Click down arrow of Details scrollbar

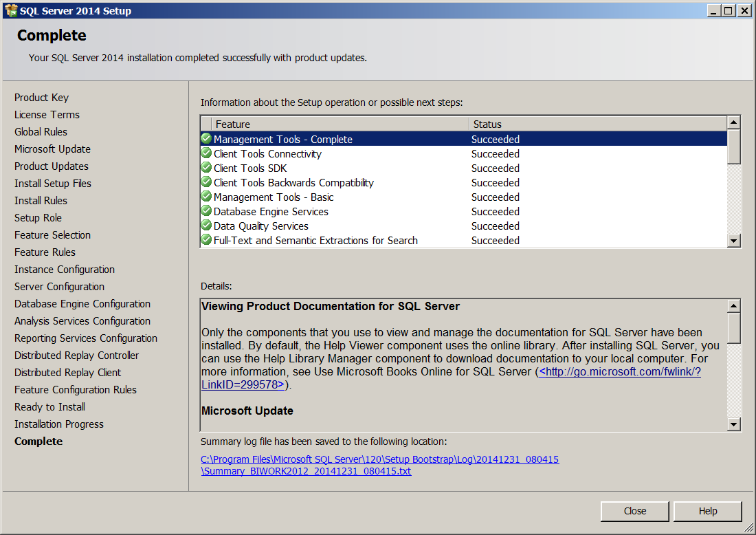pos(733,424)
